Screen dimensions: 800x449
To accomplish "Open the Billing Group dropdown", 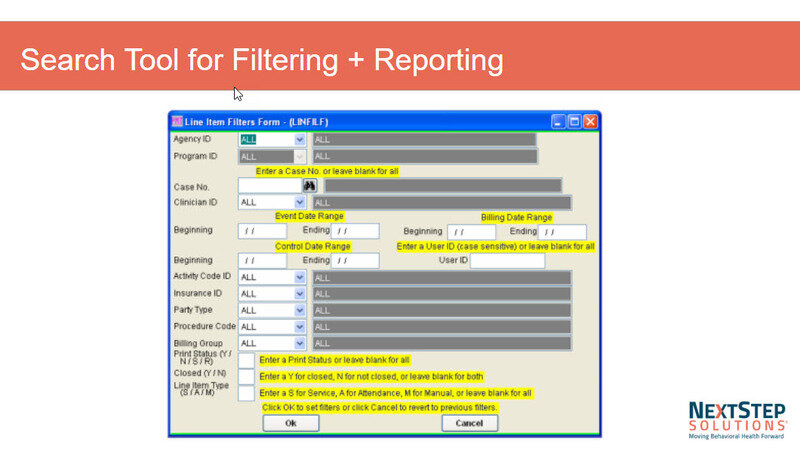I will click(299, 343).
